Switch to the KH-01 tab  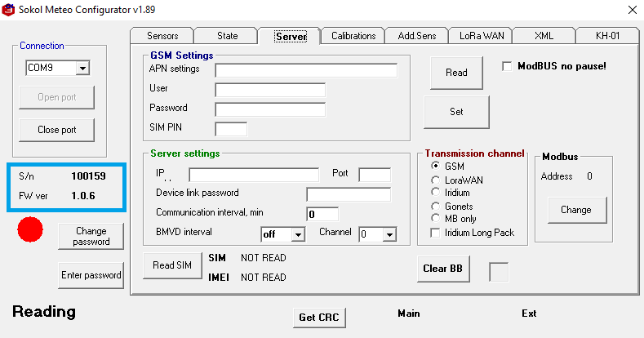tap(607, 36)
